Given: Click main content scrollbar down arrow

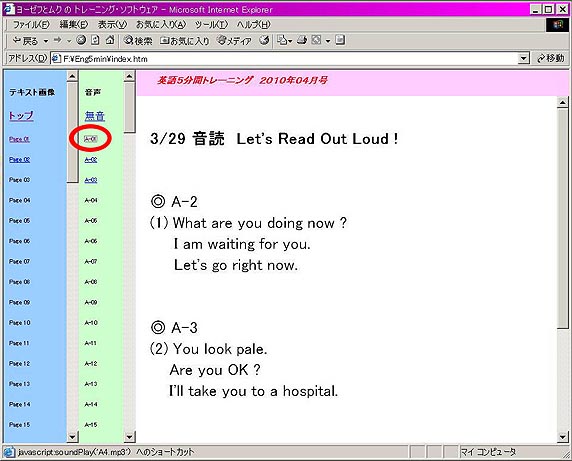Looking at the screenshot, I should click(x=563, y=437).
